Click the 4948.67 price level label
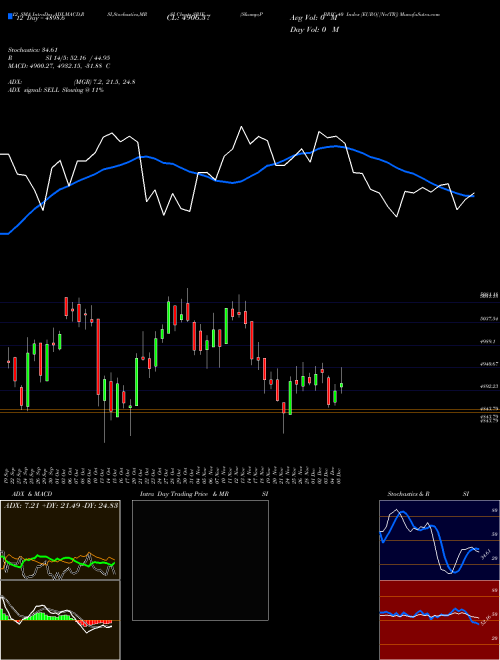Screen dimensions: 500x660 click(x=489, y=363)
